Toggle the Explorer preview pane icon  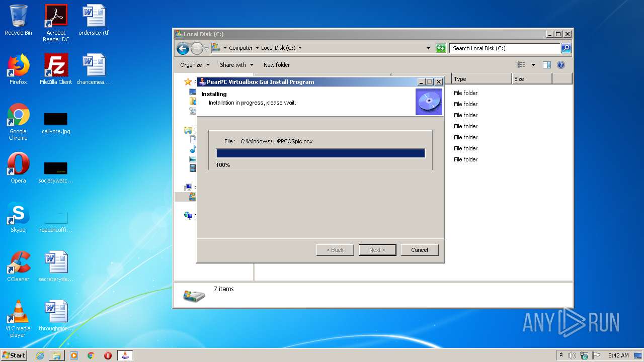pyautogui.click(x=547, y=65)
